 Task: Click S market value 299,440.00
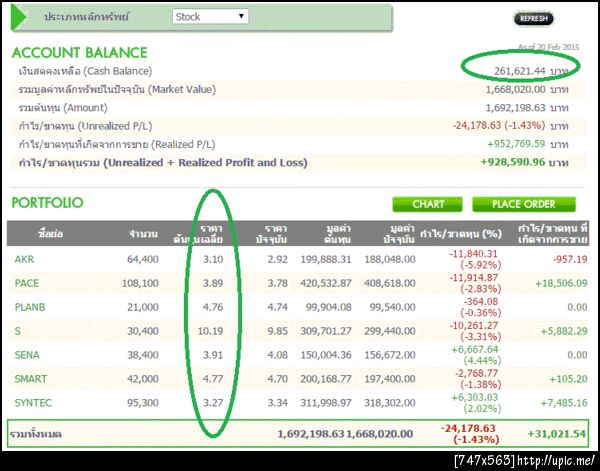tap(390, 331)
